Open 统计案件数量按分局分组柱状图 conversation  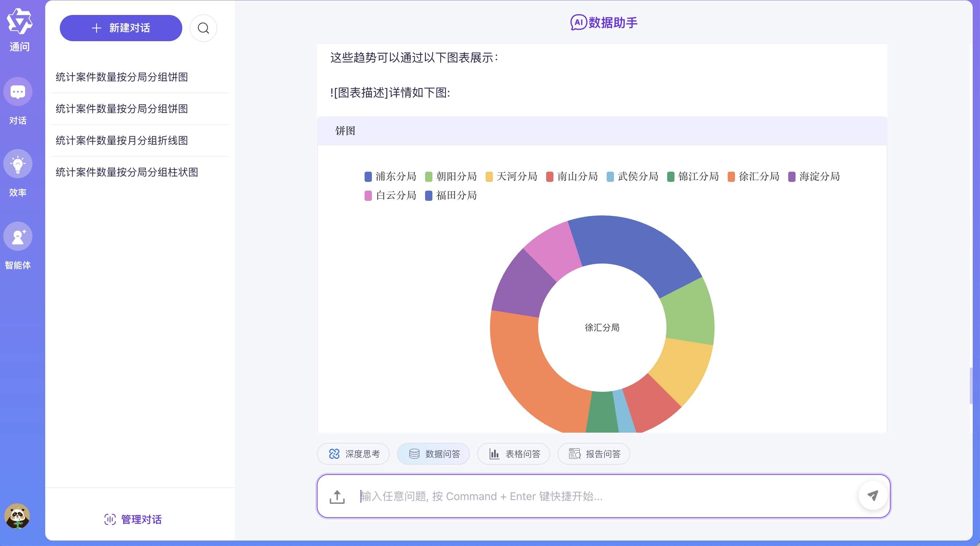click(127, 172)
